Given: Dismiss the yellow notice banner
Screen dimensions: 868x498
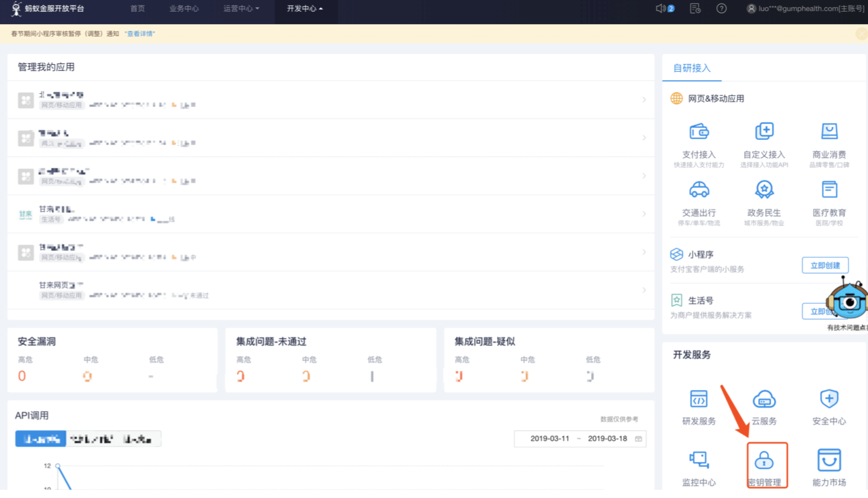Looking at the screenshot, I should (862, 34).
